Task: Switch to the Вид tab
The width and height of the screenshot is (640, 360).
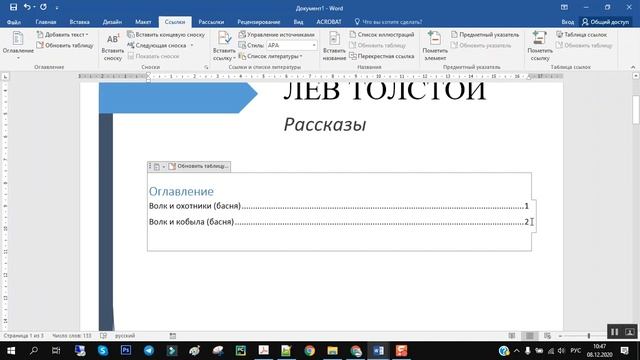Action: 298,22
